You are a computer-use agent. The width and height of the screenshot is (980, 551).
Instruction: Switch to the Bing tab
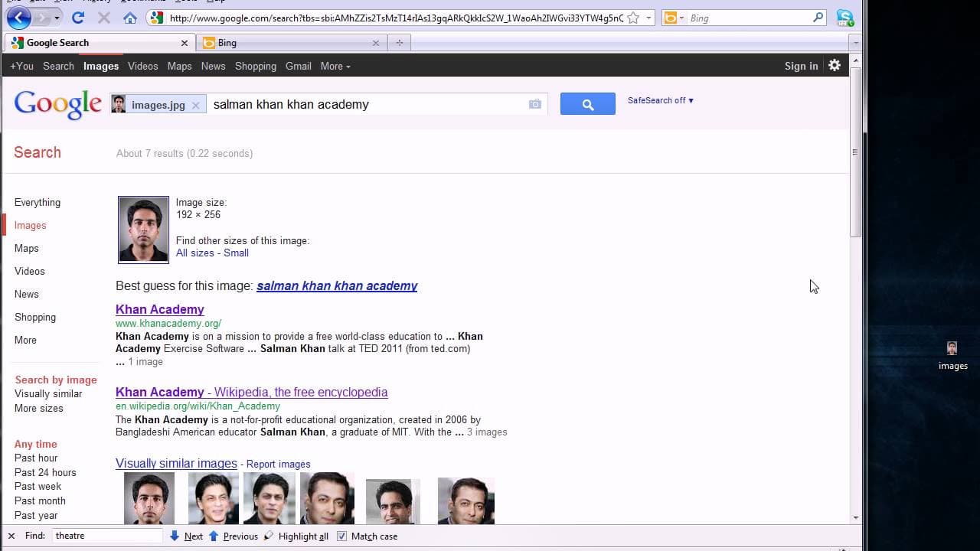point(290,43)
